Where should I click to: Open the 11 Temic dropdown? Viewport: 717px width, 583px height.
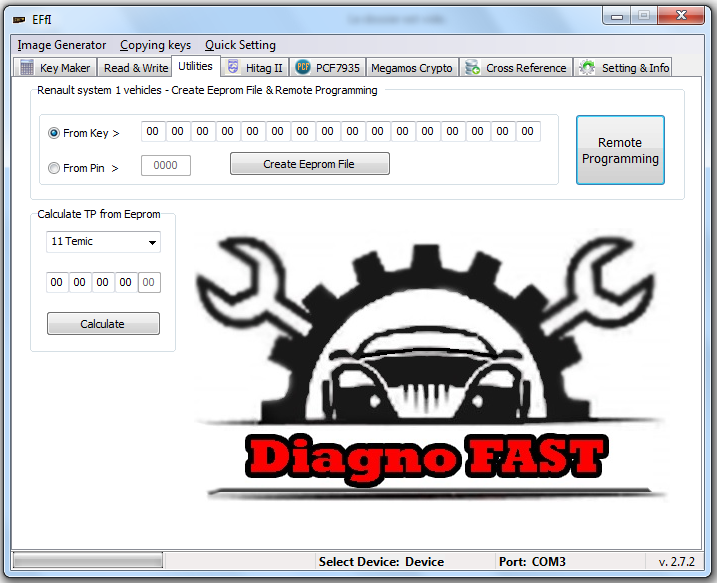(x=103, y=242)
